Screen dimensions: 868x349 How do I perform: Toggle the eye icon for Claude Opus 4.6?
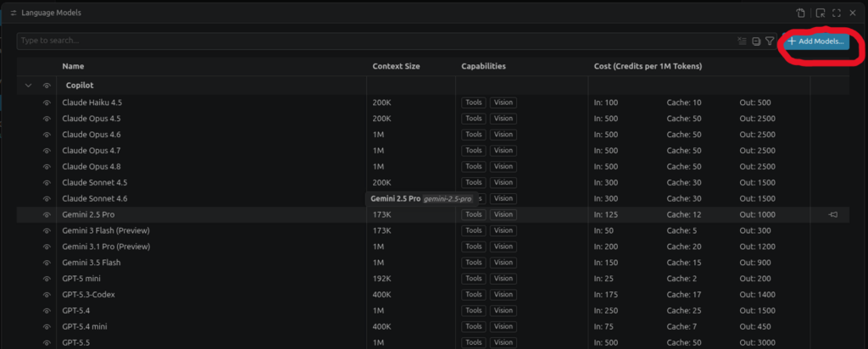pyautogui.click(x=47, y=135)
